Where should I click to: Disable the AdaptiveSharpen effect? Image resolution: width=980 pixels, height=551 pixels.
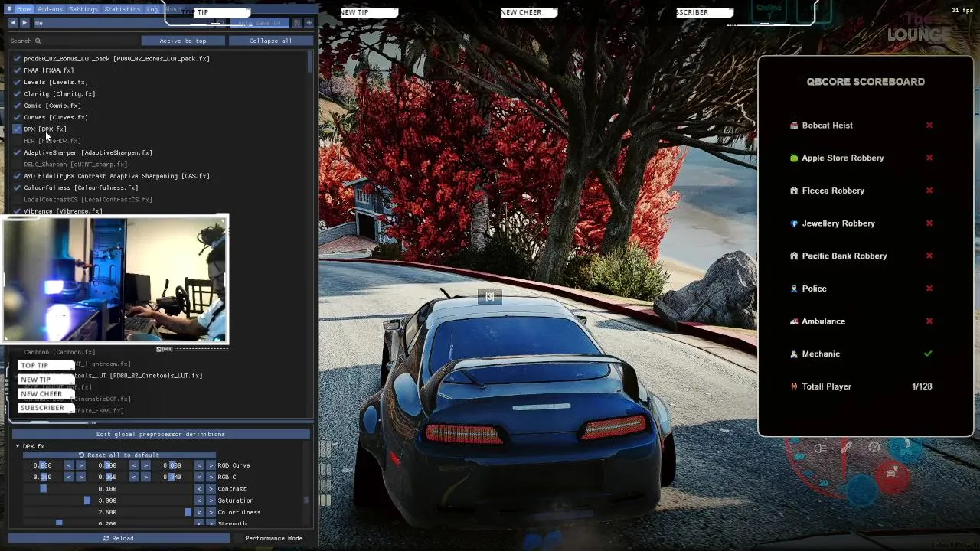17,152
